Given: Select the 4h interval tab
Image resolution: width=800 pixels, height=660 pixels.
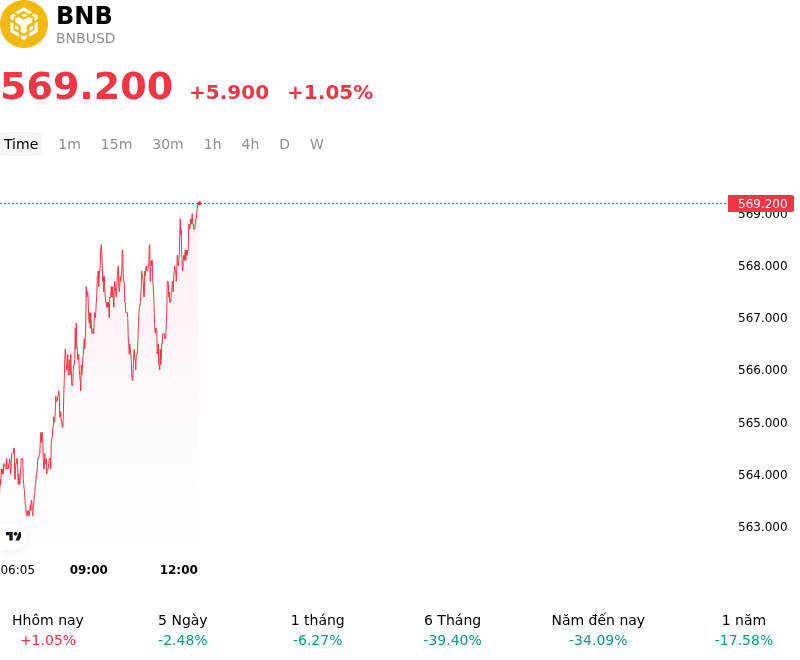Looking at the screenshot, I should pyautogui.click(x=250, y=144).
